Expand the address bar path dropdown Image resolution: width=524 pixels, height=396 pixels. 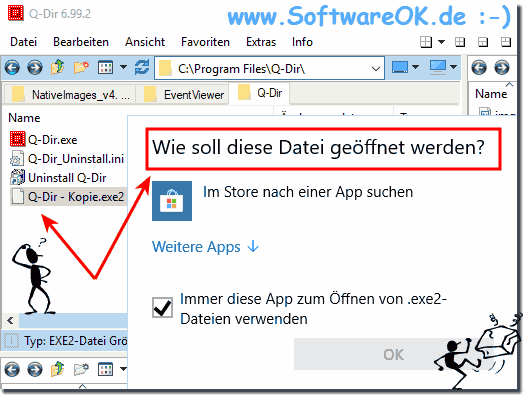(x=376, y=69)
